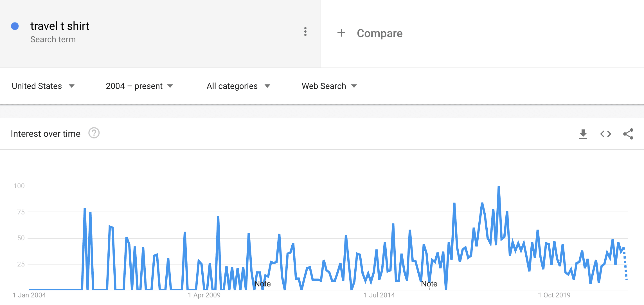This screenshot has width=644, height=305.
Task: Click the 1 Apr 2009 axis label
Action: pyautogui.click(x=204, y=295)
